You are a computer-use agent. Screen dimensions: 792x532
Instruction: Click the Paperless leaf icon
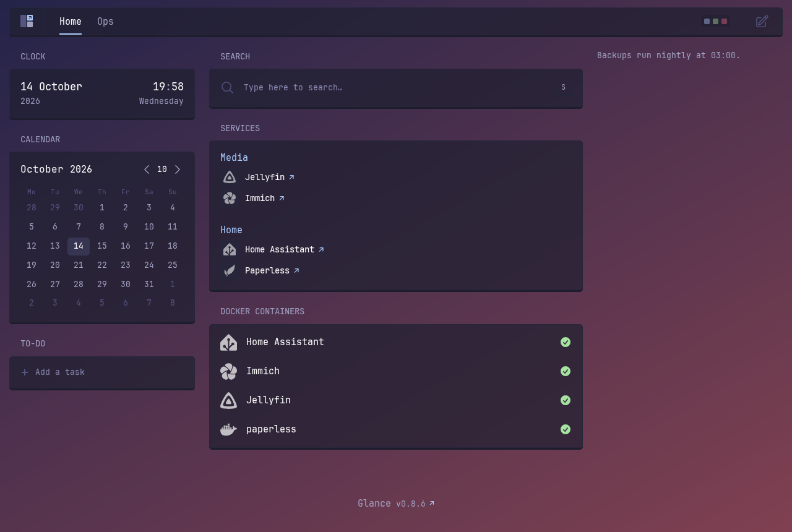pyautogui.click(x=230, y=271)
